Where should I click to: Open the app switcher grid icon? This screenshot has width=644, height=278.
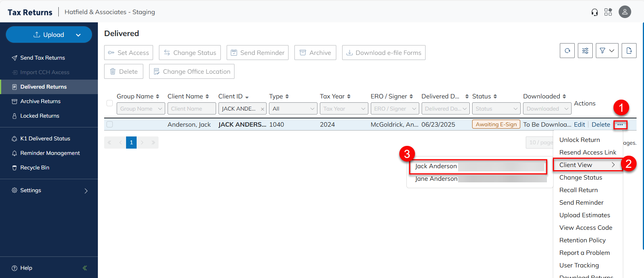(x=608, y=12)
